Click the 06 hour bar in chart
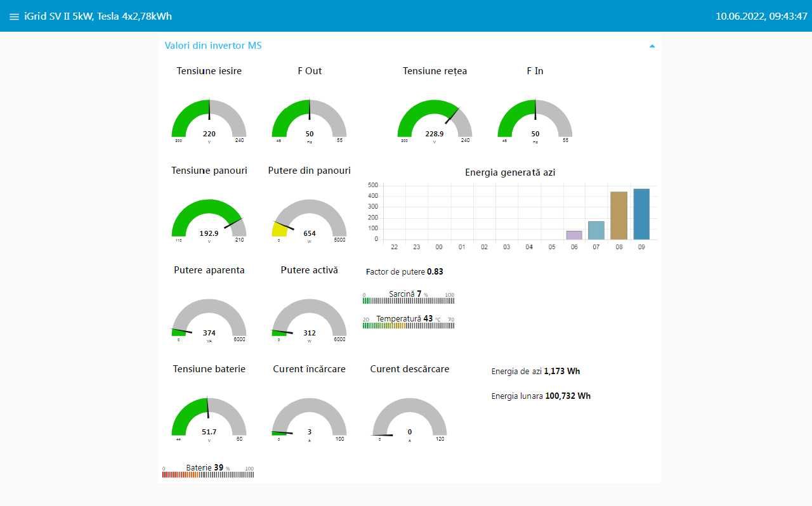This screenshot has width=812, height=506. pyautogui.click(x=574, y=235)
